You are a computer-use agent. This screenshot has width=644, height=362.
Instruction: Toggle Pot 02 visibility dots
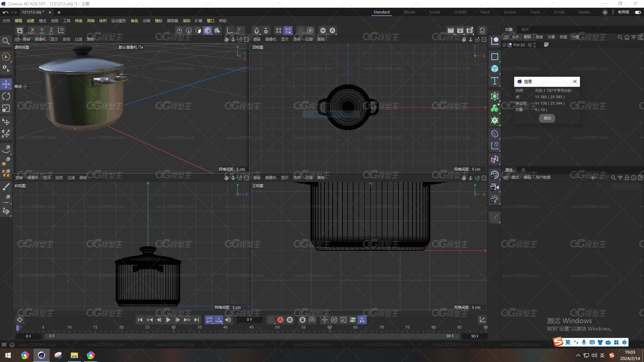tap(535, 45)
